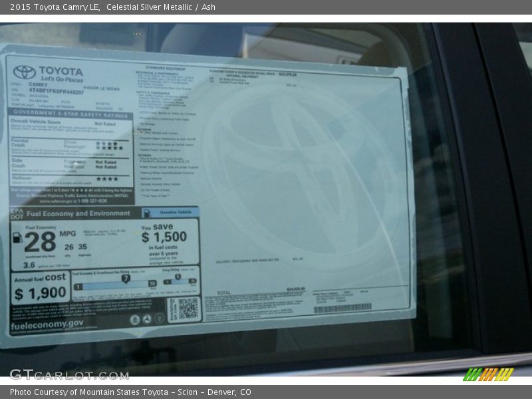Click the 'Frontal Crash' rating row label
Screen dimensions: 532x399
click(20, 142)
